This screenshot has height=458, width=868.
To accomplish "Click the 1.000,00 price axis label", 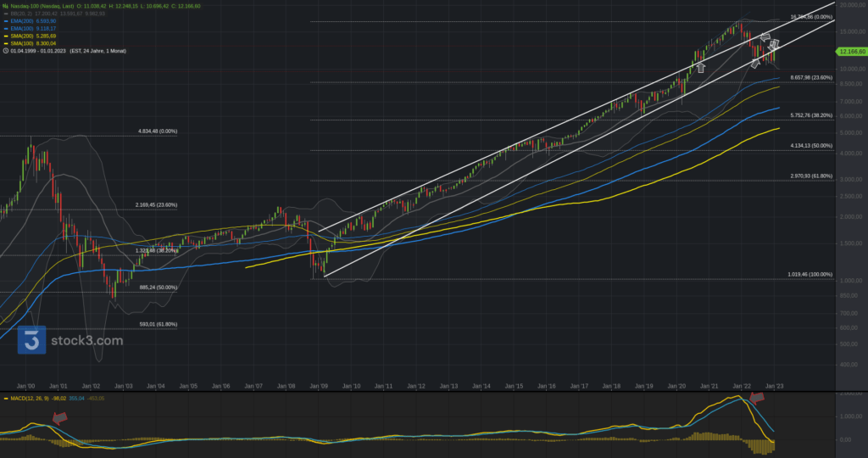I will (x=852, y=281).
